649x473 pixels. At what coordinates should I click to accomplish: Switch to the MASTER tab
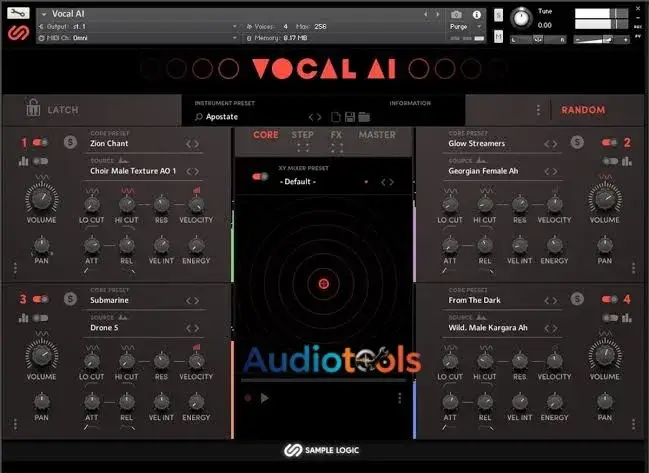[x=377, y=135]
